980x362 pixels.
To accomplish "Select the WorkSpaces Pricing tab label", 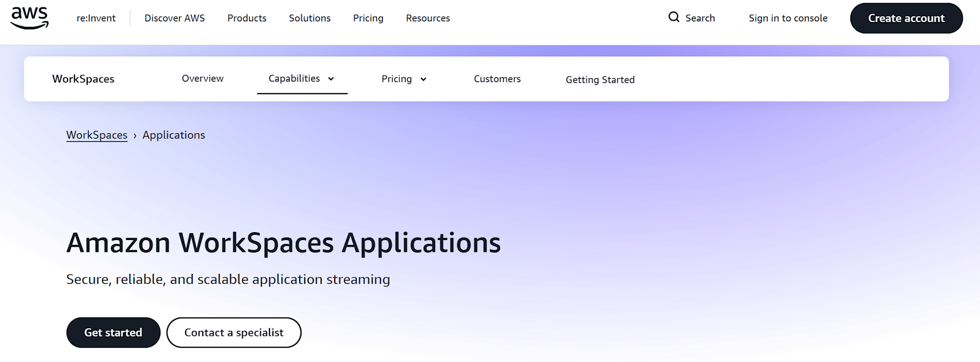I will (396, 79).
